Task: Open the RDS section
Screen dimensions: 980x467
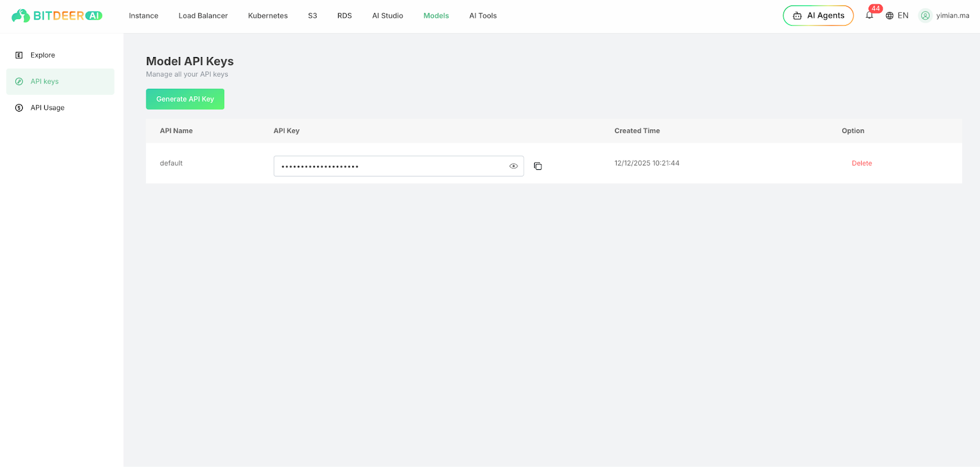Action: point(344,16)
